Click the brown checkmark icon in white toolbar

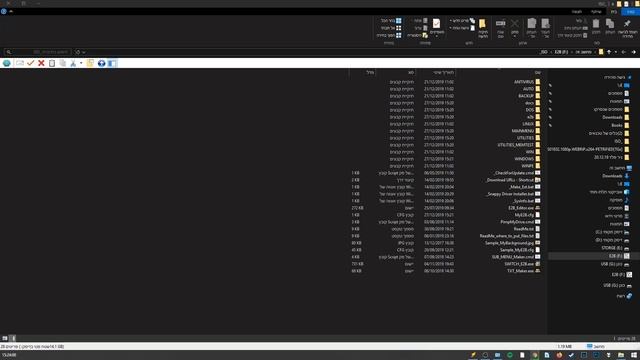pos(31,63)
